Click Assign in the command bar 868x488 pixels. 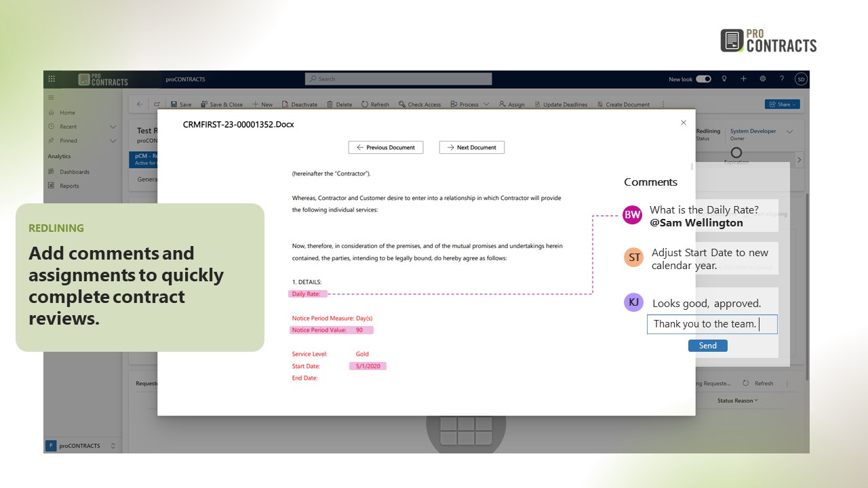click(512, 104)
